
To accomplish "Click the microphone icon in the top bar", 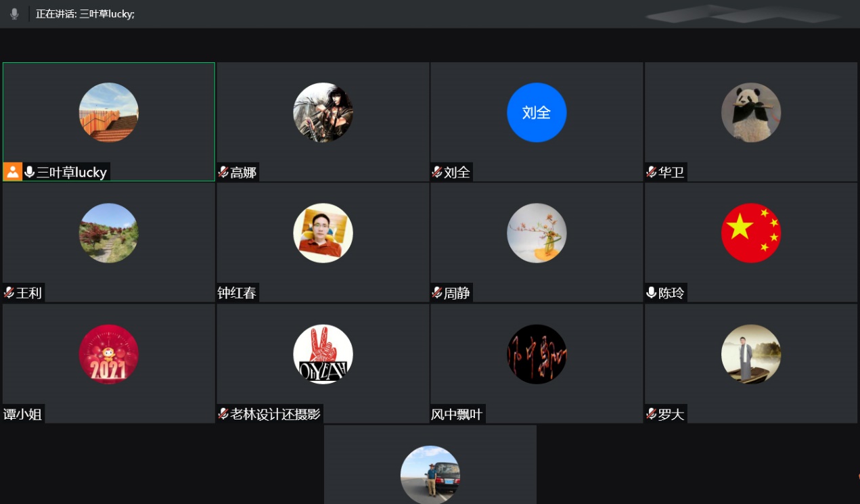I will tap(14, 14).
